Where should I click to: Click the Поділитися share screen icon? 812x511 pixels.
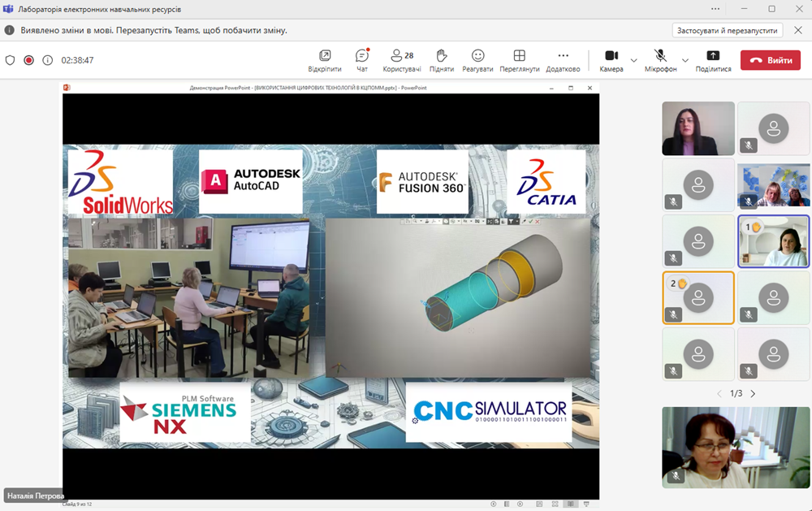[x=713, y=60]
